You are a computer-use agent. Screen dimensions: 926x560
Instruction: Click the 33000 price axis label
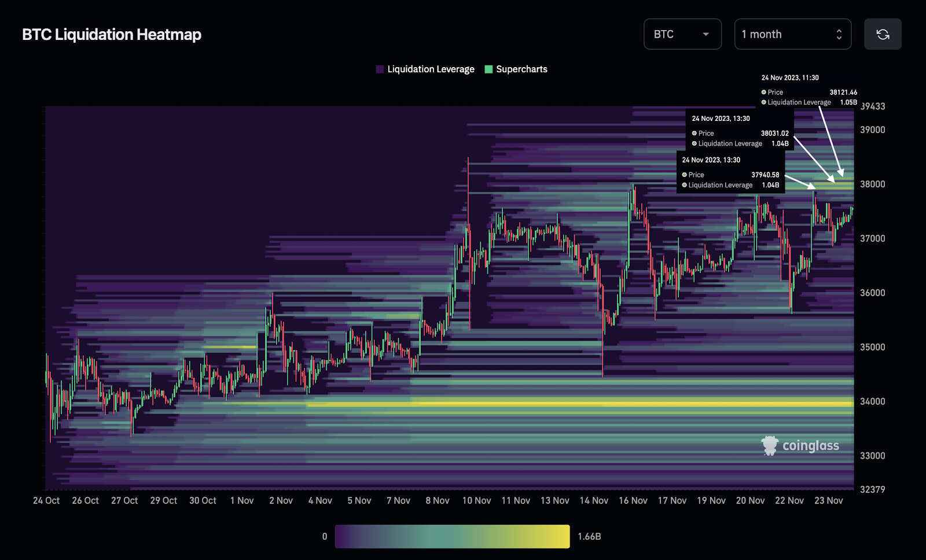873,456
